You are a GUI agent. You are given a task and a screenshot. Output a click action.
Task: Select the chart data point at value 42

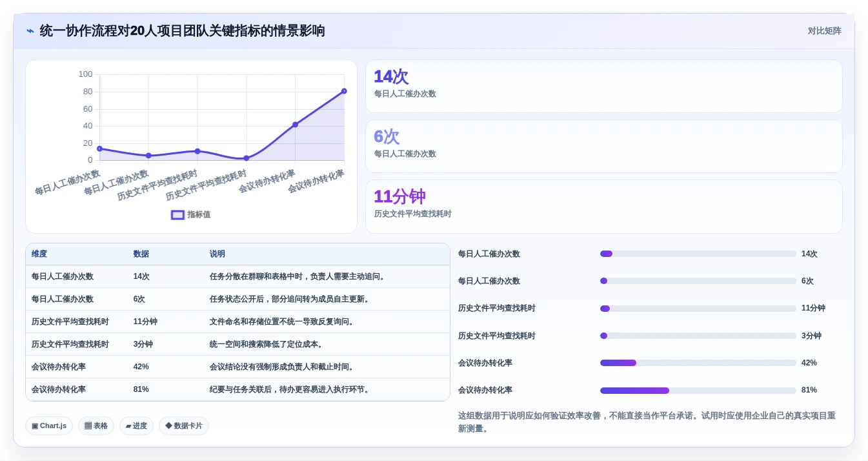[x=295, y=125]
